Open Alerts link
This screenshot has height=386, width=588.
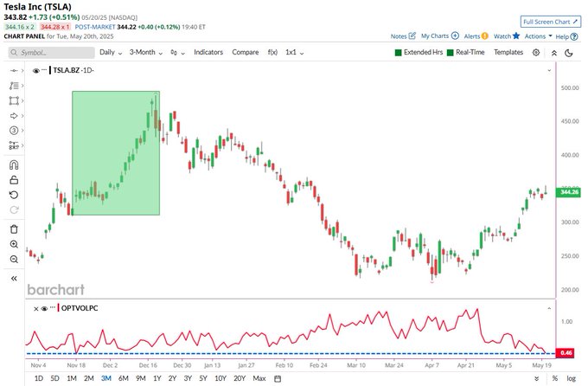[476, 36]
